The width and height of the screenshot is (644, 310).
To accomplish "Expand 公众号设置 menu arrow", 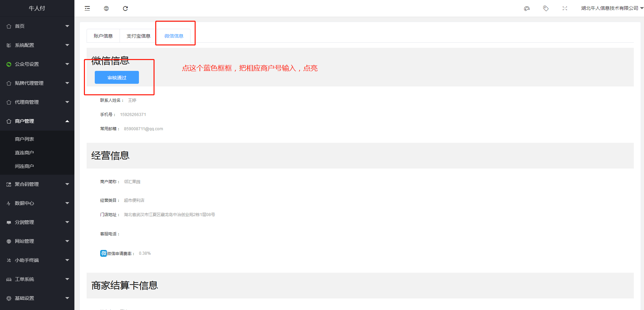I will coord(67,64).
